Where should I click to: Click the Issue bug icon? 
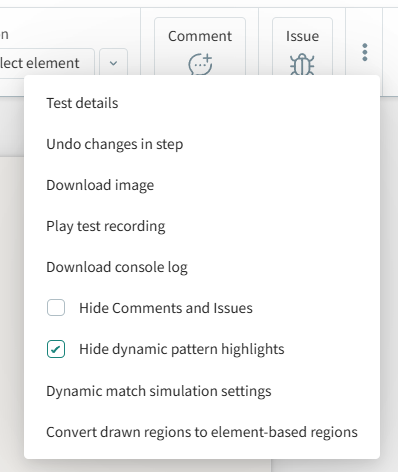click(302, 64)
